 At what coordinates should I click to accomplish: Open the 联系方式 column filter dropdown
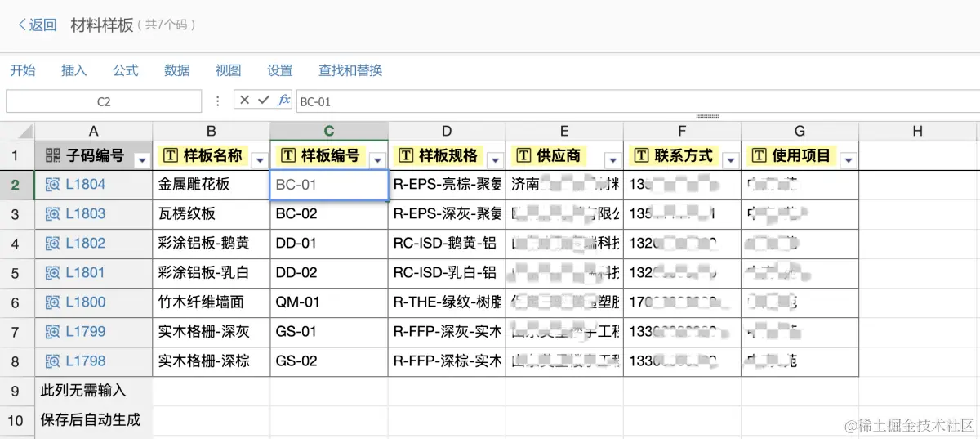[730, 159]
